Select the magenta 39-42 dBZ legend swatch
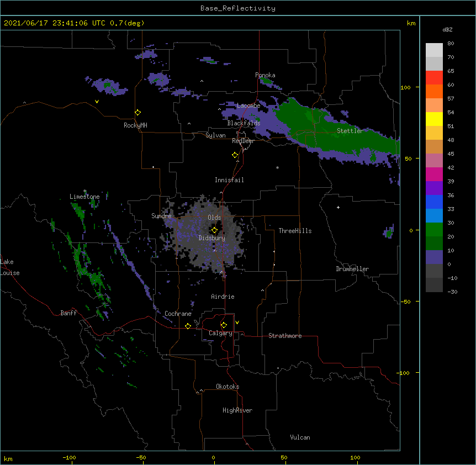This screenshot has width=476, height=465. click(434, 174)
